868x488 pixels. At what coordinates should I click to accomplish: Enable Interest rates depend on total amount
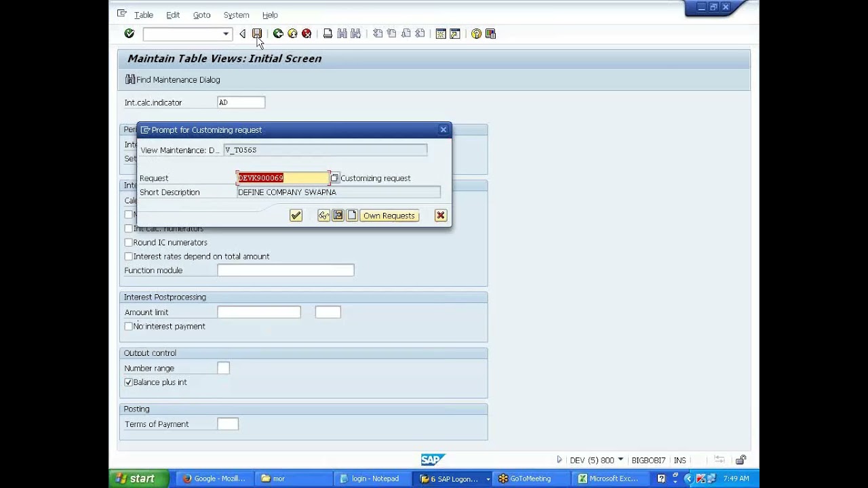click(128, 256)
